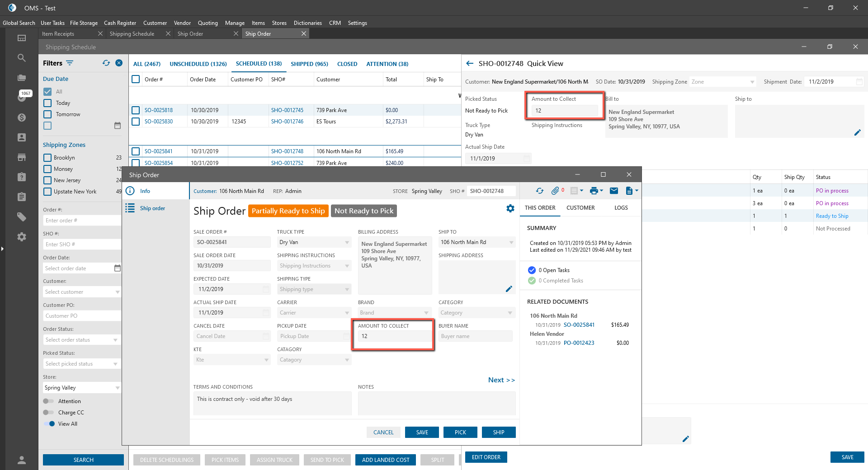868x470 pixels.
Task: Expand the Store filter dropdown
Action: pos(117,388)
